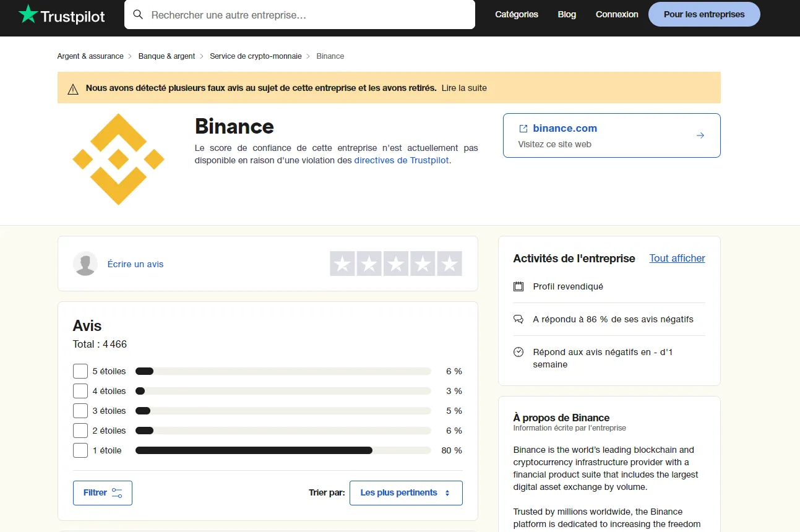
Task: Check the 5 étoiles checkbox
Action: click(x=80, y=371)
